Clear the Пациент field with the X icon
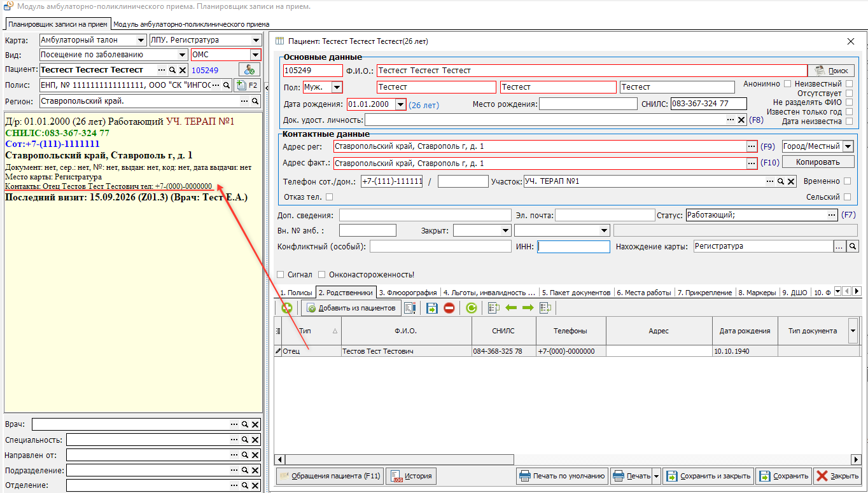The width and height of the screenshot is (868, 493). click(x=182, y=70)
